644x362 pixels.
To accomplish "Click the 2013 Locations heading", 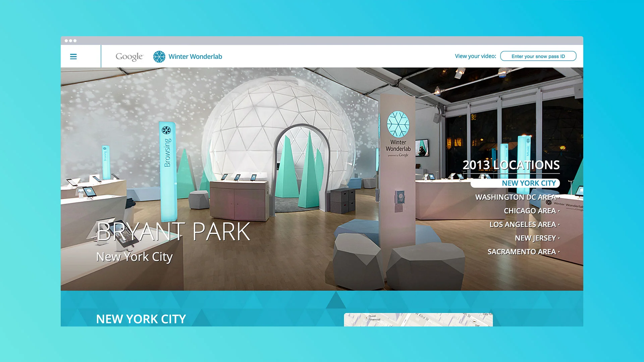I will click(x=511, y=165).
